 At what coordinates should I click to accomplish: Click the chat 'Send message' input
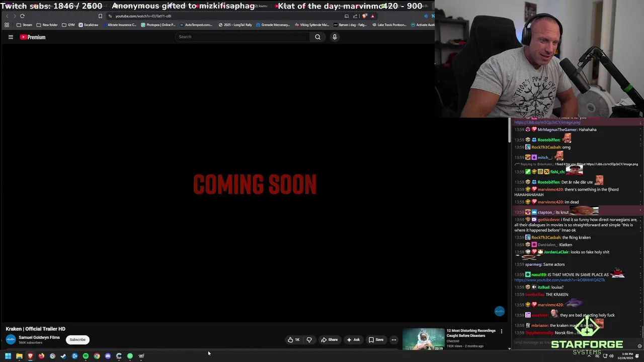574,343
